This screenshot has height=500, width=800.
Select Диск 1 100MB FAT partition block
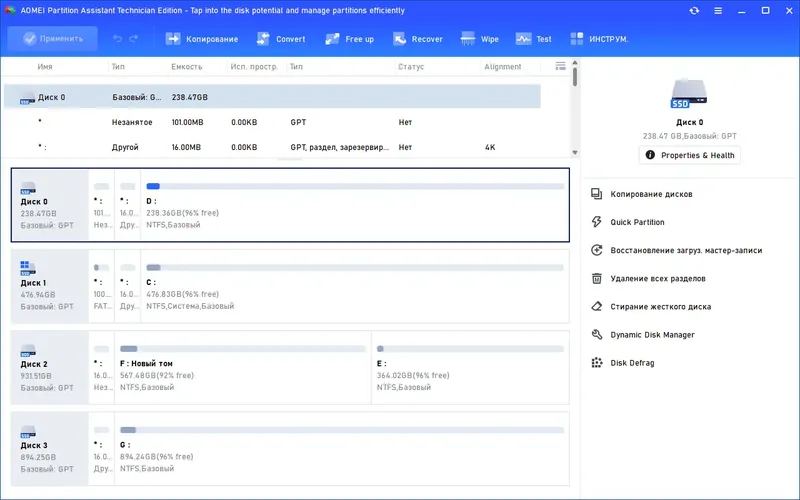coord(102,286)
